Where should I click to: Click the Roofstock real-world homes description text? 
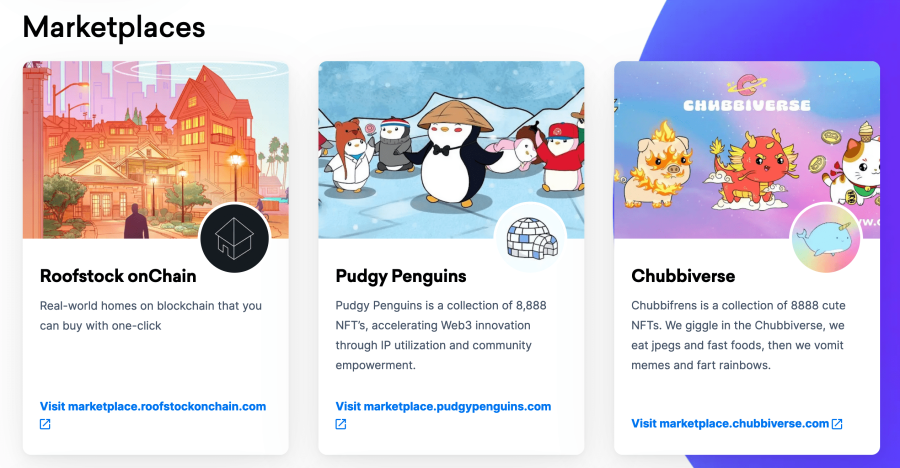coord(150,316)
